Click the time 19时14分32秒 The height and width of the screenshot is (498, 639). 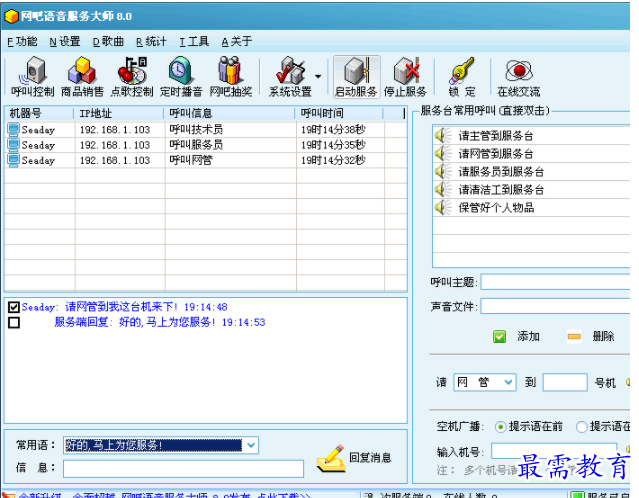point(333,160)
